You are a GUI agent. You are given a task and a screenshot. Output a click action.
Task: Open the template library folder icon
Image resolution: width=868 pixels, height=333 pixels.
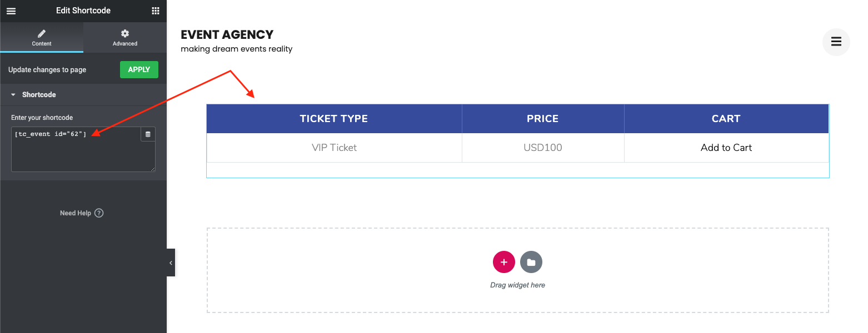tap(531, 261)
